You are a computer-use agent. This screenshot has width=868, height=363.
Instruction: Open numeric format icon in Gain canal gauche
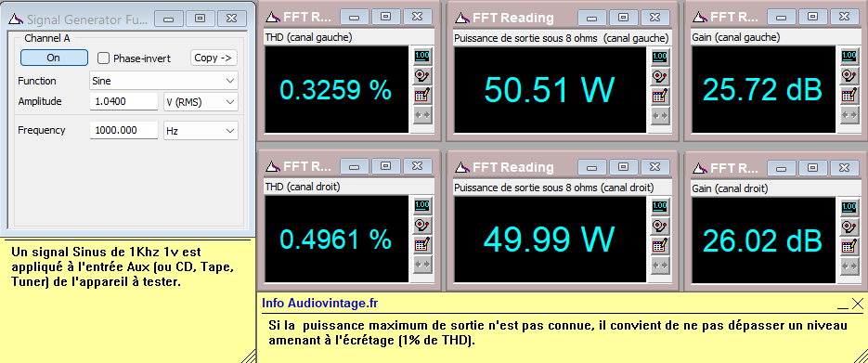pos(849,56)
